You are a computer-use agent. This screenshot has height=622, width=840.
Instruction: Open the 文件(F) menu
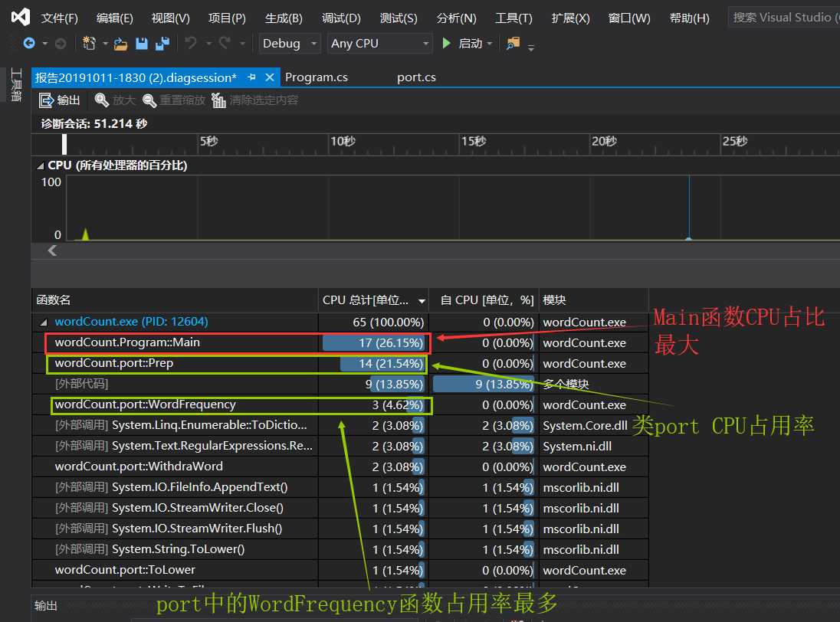(x=60, y=18)
